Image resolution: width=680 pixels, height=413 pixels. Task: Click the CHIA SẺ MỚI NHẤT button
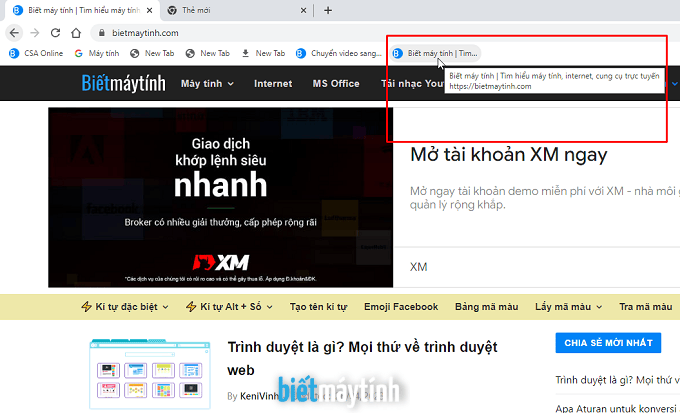point(608,343)
